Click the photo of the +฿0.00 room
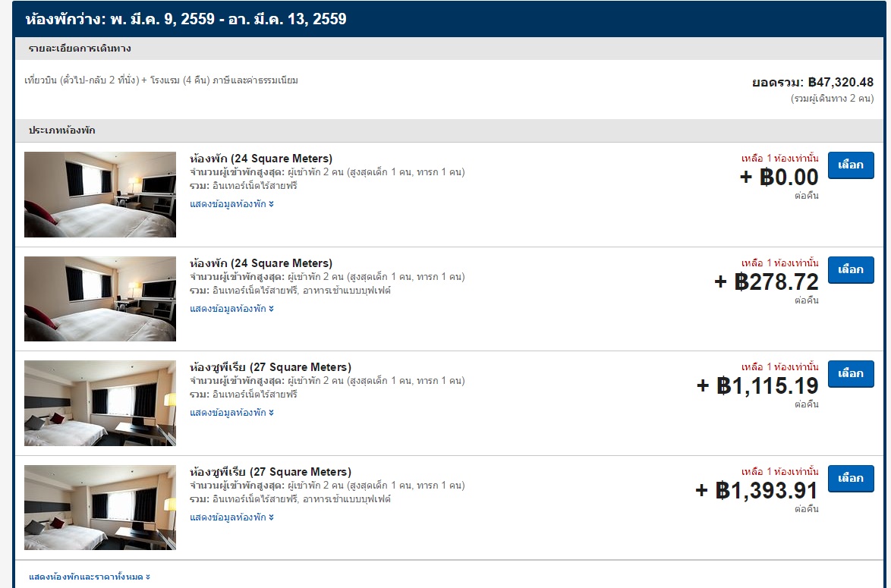Image resolution: width=891 pixels, height=588 pixels. [100, 194]
